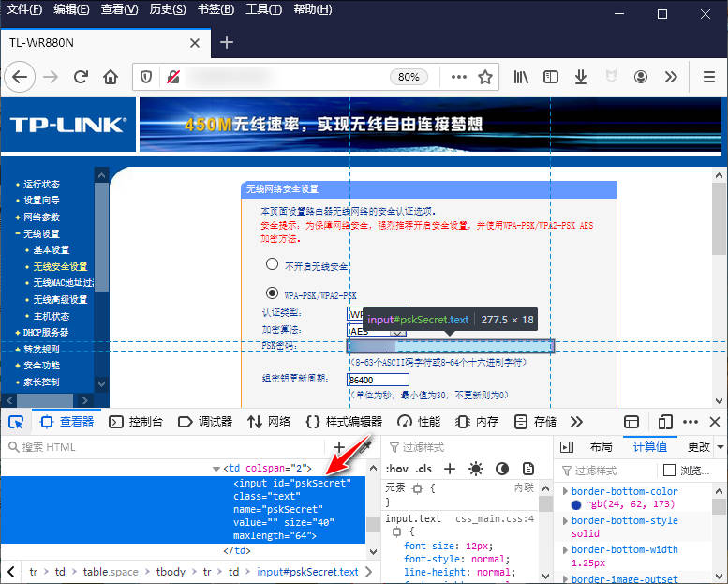This screenshot has height=584, width=728.
Task: Show more toolbar tools via double chevron
Action: click(671, 77)
